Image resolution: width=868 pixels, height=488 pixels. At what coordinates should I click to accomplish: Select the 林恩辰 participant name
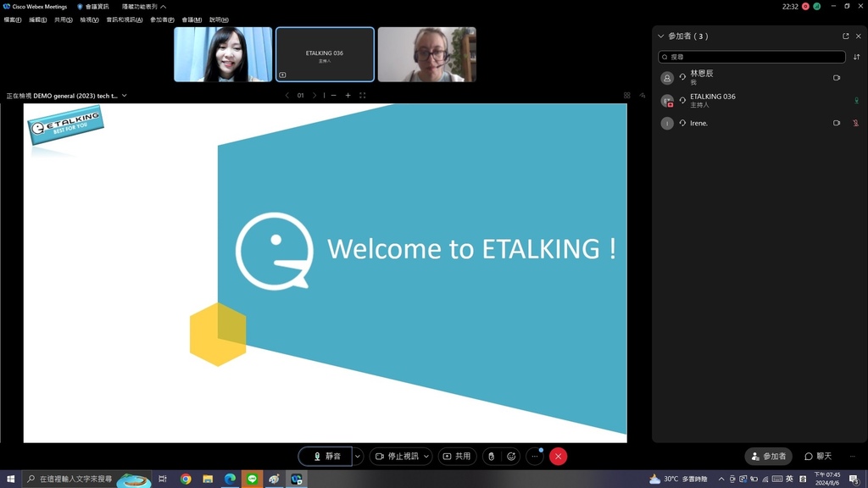click(701, 74)
